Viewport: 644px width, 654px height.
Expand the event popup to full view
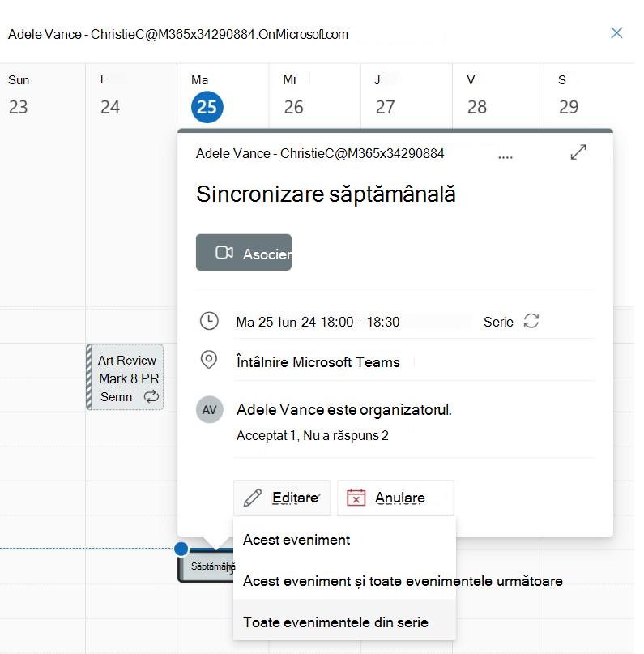(x=578, y=152)
